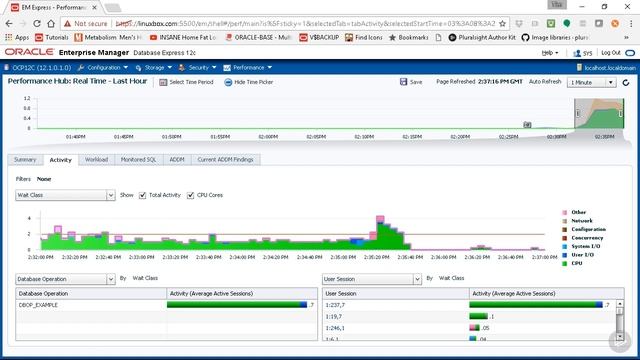The height and width of the screenshot is (360, 640).
Task: Close the EM Express browser tab
Action: coord(94,7)
